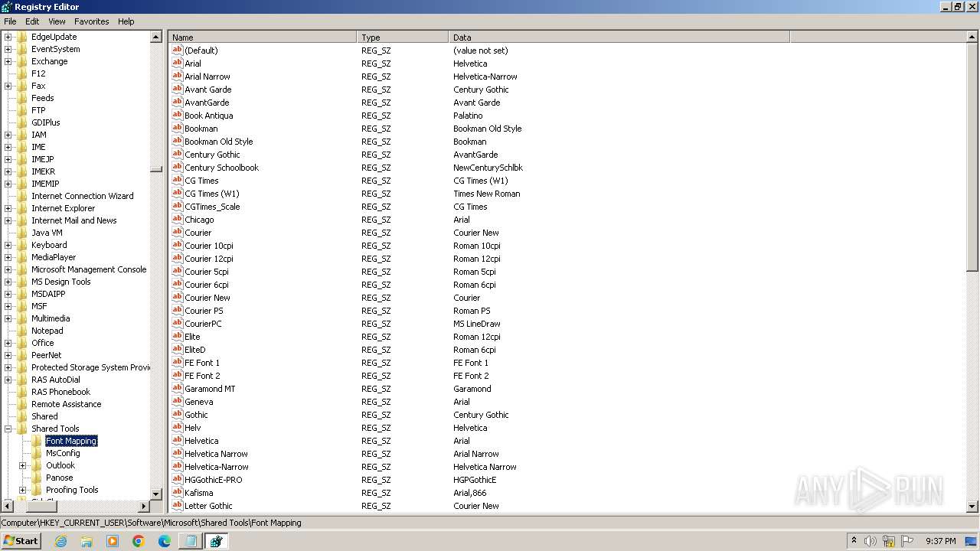Select the Internet Connection Wizard key
980x551 pixels.
[x=82, y=196]
